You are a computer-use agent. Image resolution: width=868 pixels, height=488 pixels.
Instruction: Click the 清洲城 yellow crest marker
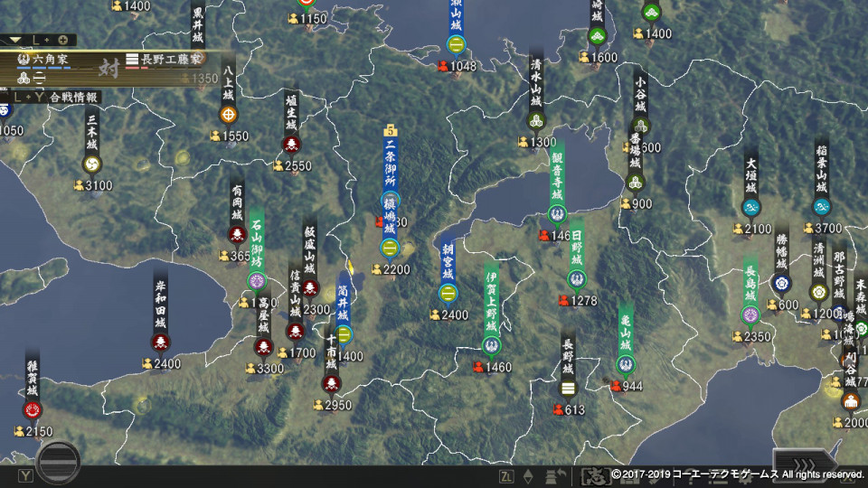tap(819, 292)
